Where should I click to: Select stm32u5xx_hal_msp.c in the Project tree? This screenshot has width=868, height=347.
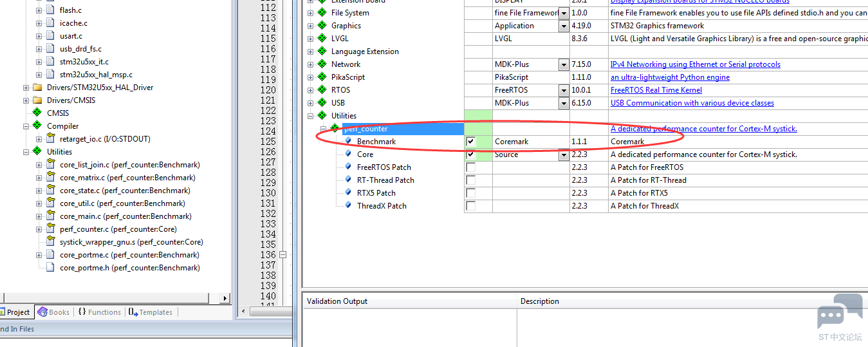(x=96, y=75)
